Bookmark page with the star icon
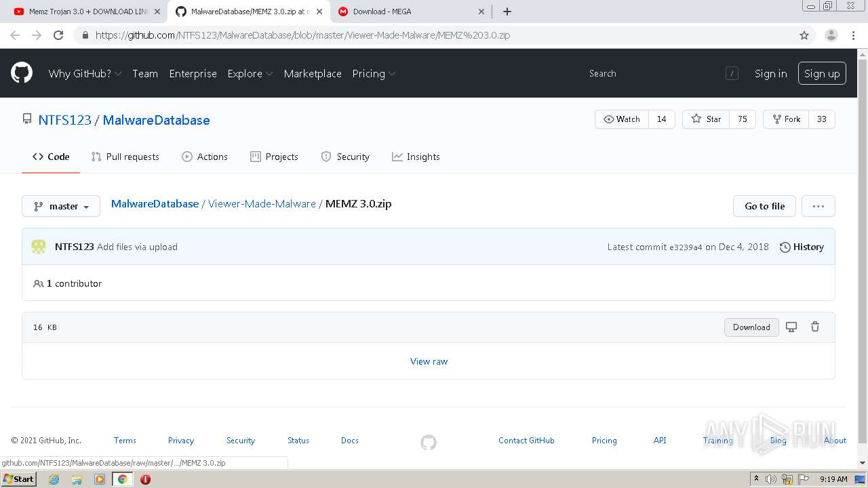Screen dimensions: 868x488 (804, 35)
